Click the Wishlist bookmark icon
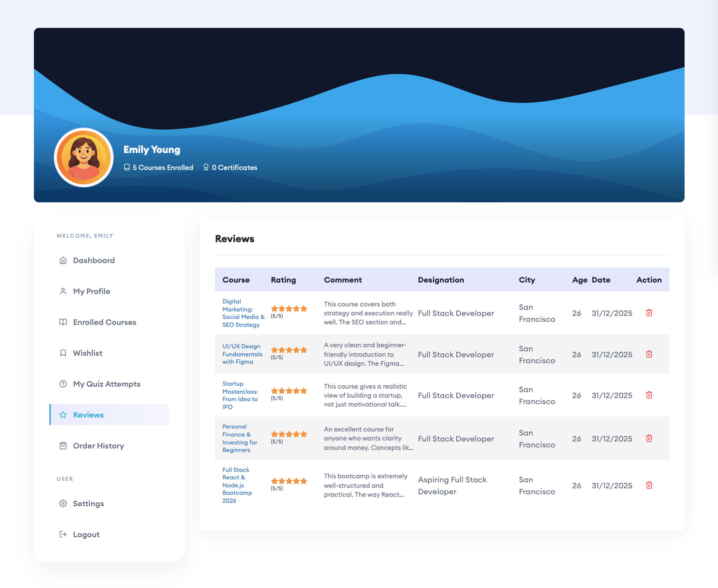Screen dimensions: 718x588 (x=63, y=353)
